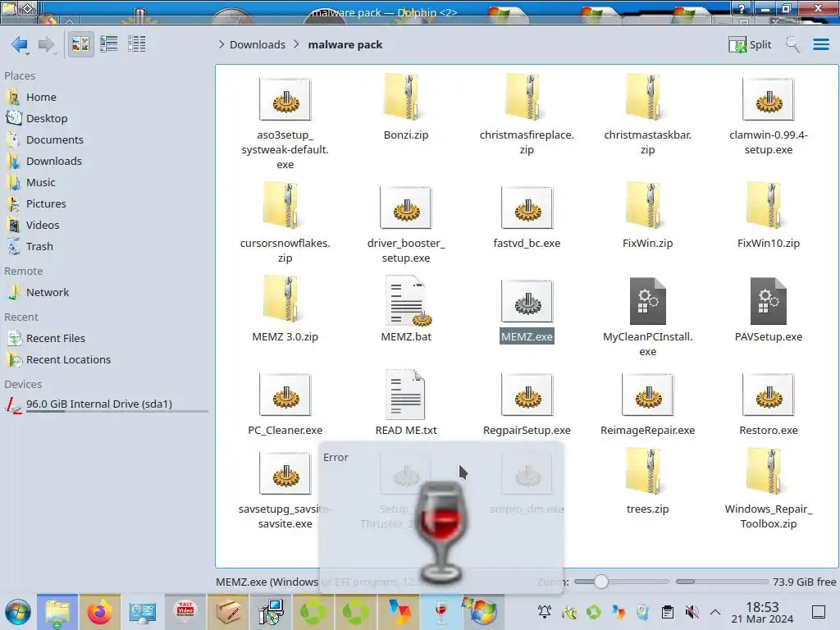The height and width of the screenshot is (630, 840).
Task: Open Documents in Places panel
Action: tap(55, 139)
